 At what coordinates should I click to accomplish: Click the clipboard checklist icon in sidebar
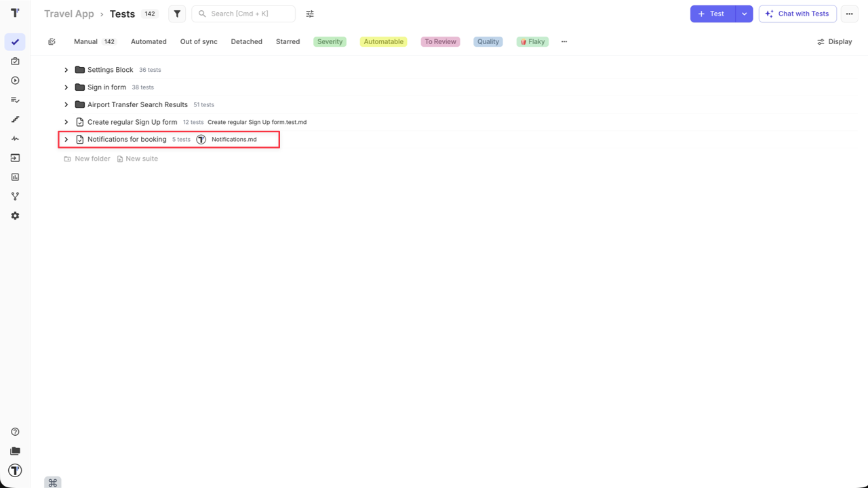pyautogui.click(x=15, y=61)
